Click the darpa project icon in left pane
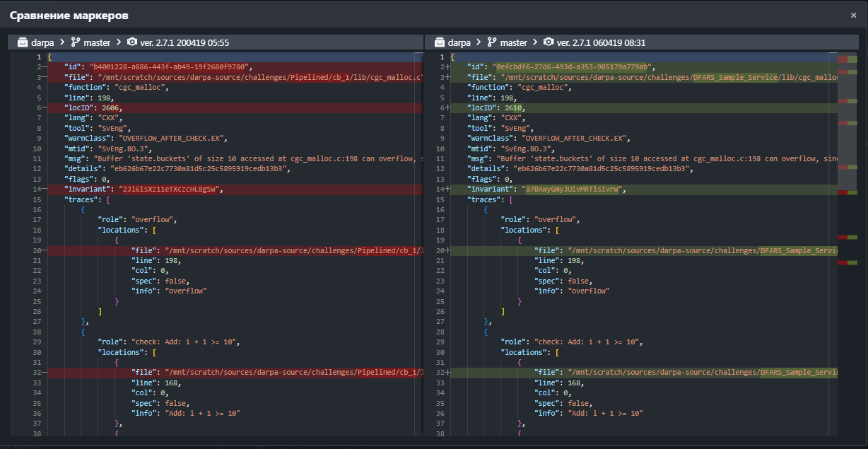The image size is (868, 449). pyautogui.click(x=23, y=42)
